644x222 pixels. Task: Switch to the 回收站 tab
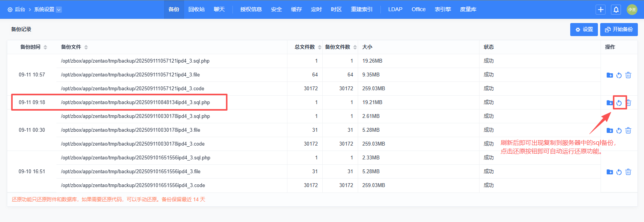(x=196, y=9)
